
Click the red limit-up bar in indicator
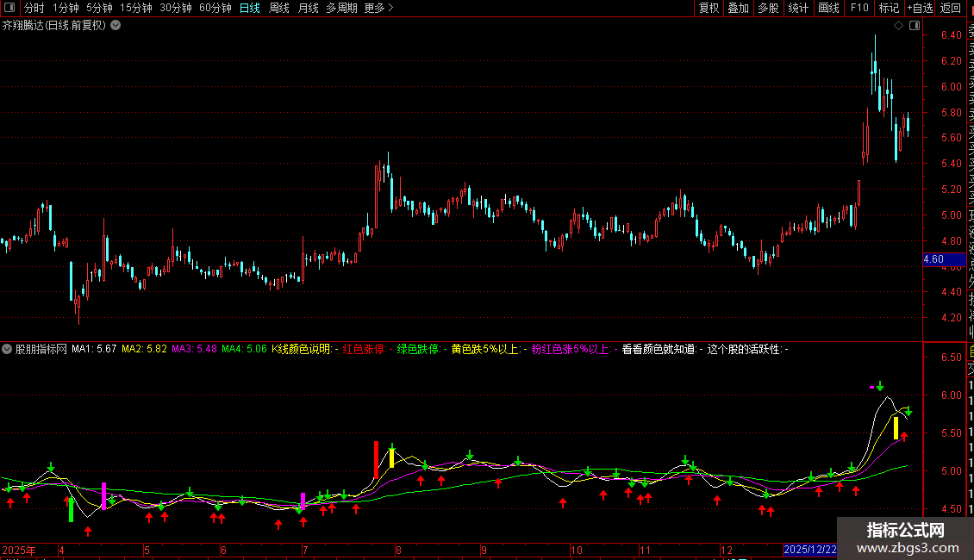tap(377, 459)
